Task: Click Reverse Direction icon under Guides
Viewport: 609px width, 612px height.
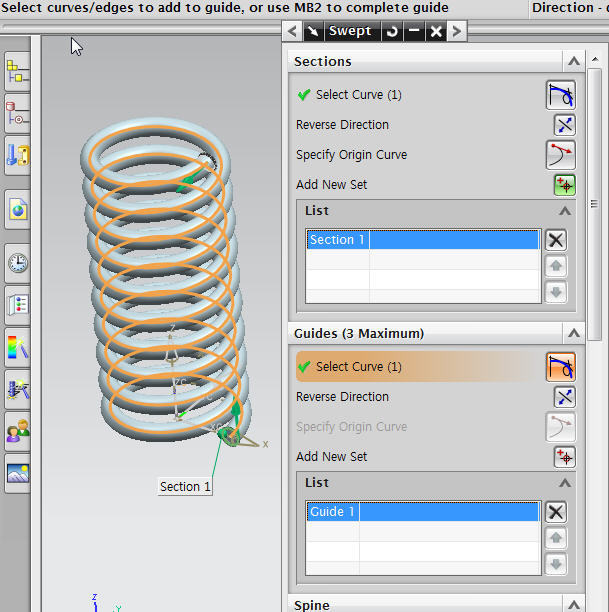Action: tap(564, 397)
